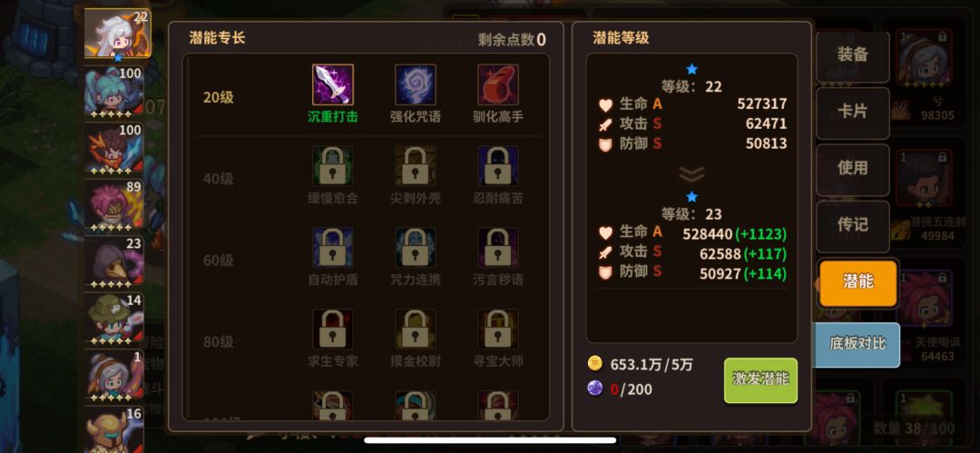Open the 装备 tab

click(852, 55)
